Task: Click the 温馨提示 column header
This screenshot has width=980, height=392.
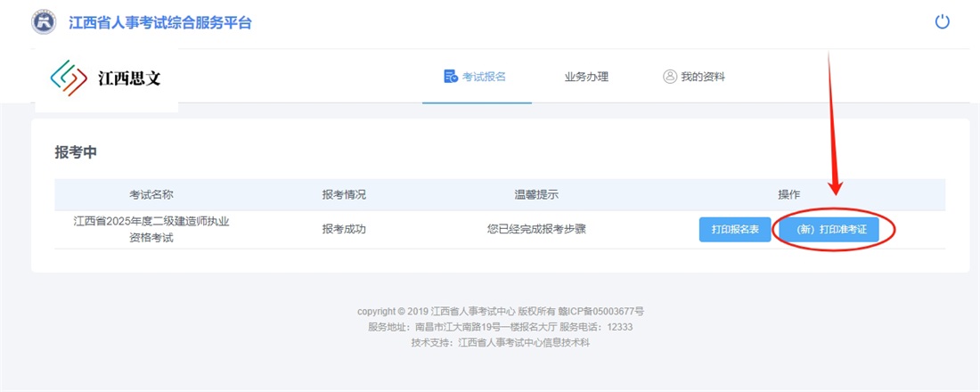Action: (536, 194)
